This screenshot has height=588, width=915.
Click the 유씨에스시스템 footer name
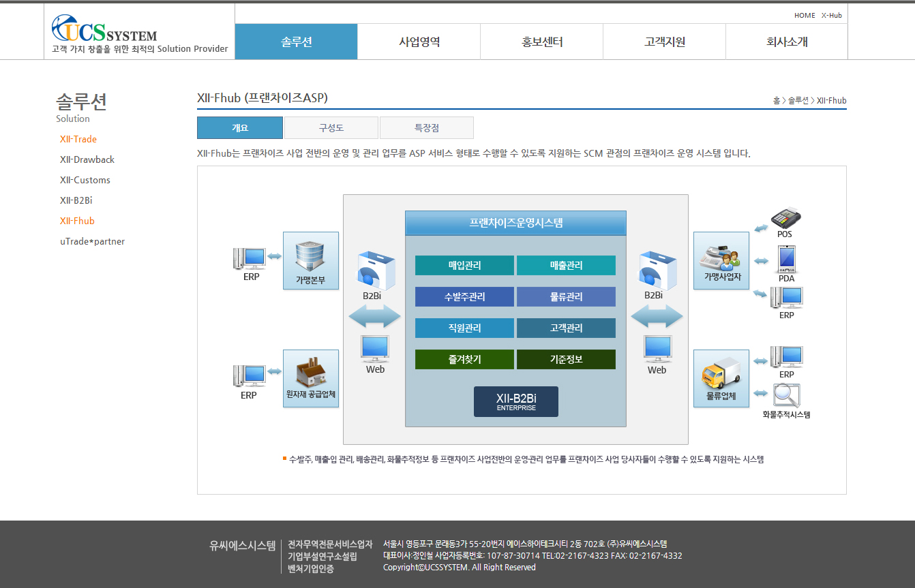click(242, 546)
